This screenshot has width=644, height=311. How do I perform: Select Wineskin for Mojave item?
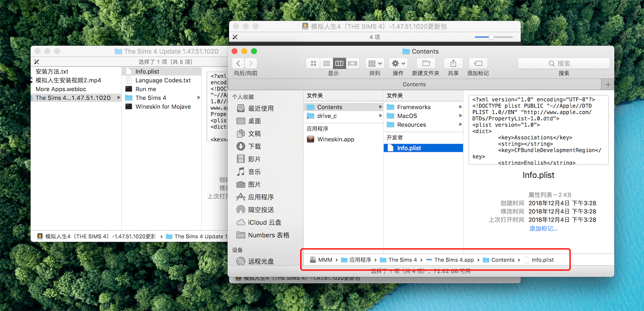pos(161,107)
